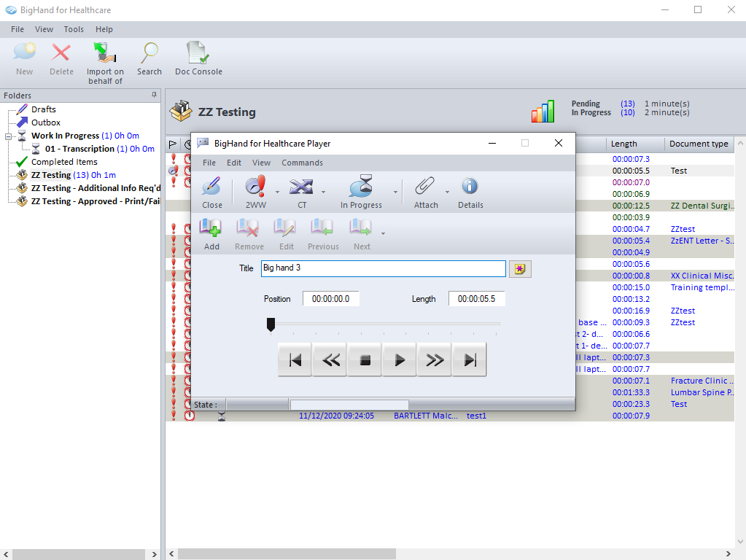Click the flag column header icon
746x560 pixels.
click(173, 144)
